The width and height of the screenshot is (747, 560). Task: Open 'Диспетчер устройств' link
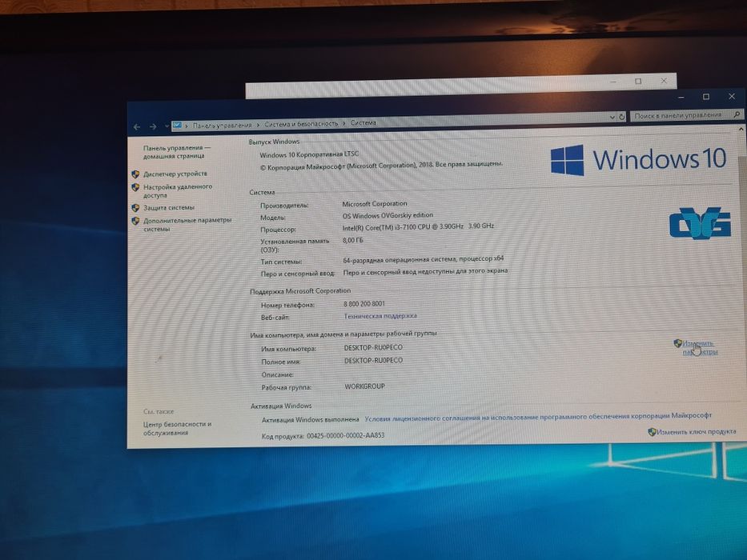[x=175, y=174]
